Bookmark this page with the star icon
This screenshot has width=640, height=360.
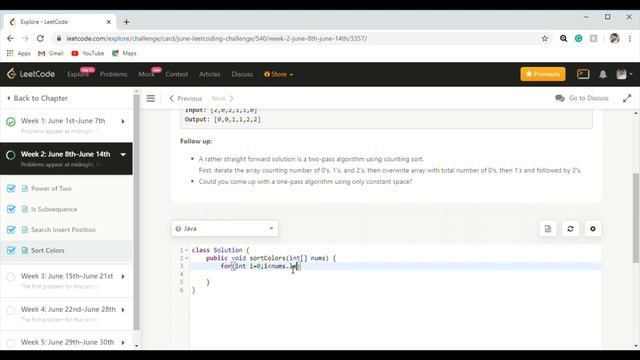[x=544, y=38]
